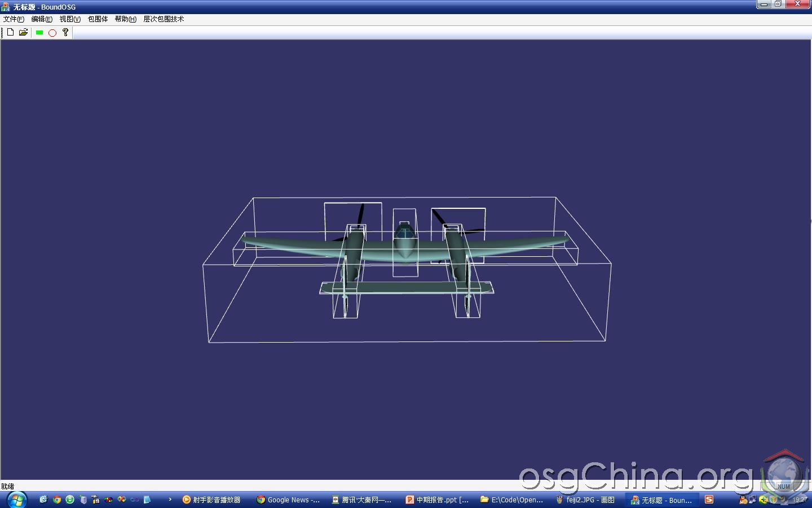Open the 文件(F) menu

(14, 19)
